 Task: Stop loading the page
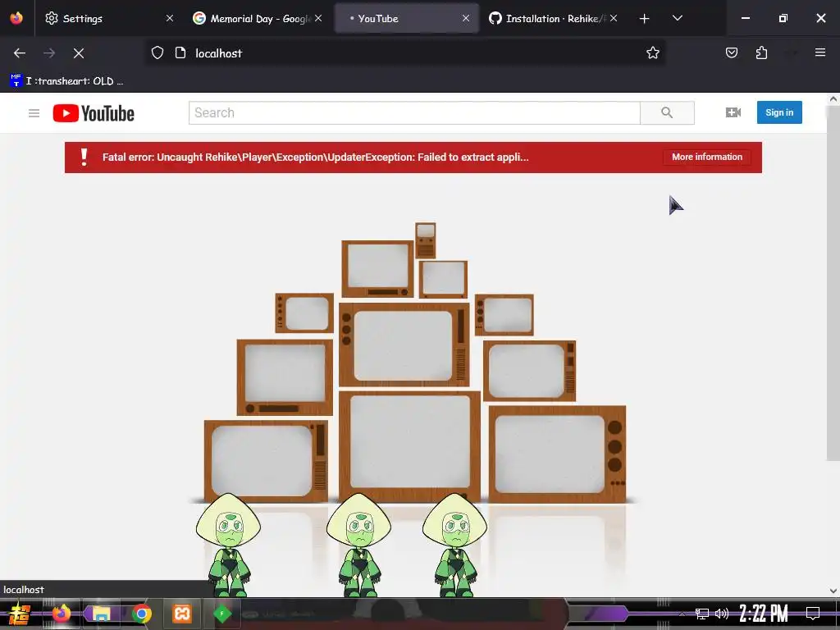[79, 53]
